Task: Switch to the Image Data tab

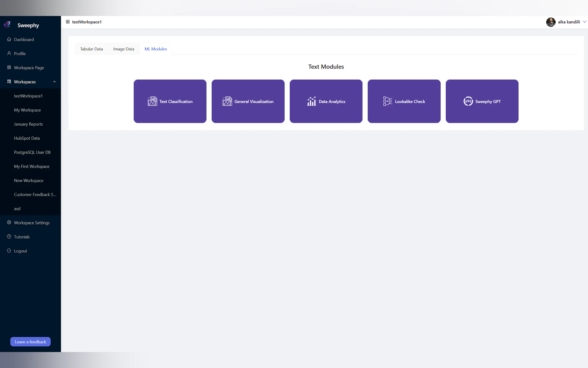Action: click(123, 49)
